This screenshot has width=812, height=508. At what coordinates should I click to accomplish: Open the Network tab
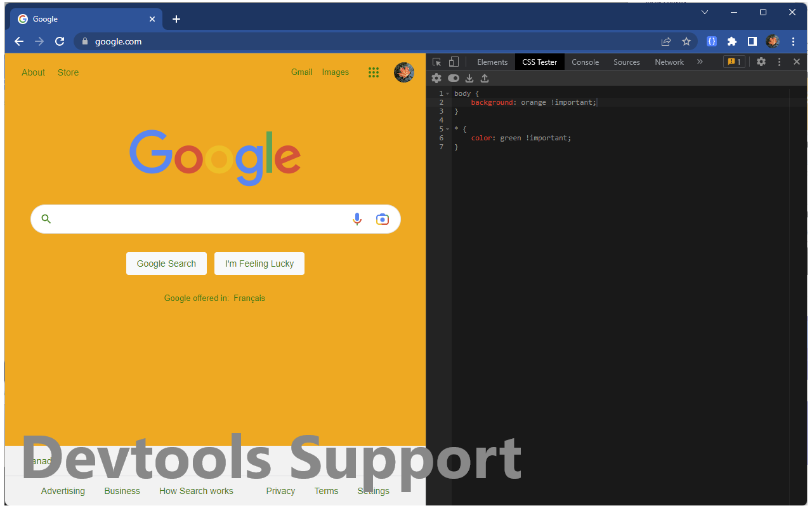click(669, 62)
